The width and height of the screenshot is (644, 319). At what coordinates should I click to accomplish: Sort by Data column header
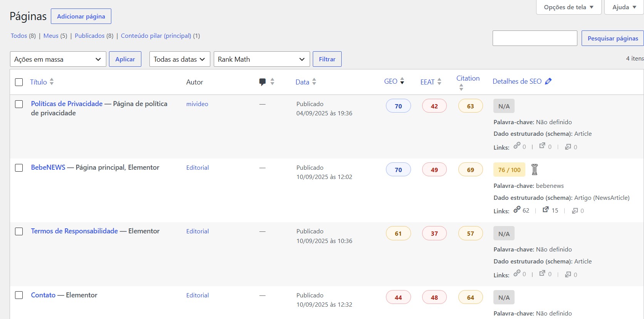tap(302, 82)
